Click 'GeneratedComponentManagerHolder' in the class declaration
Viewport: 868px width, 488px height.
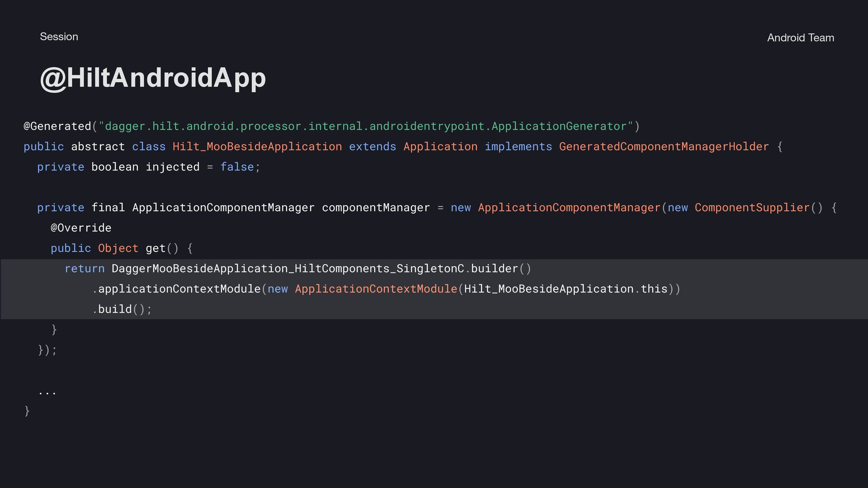664,147
